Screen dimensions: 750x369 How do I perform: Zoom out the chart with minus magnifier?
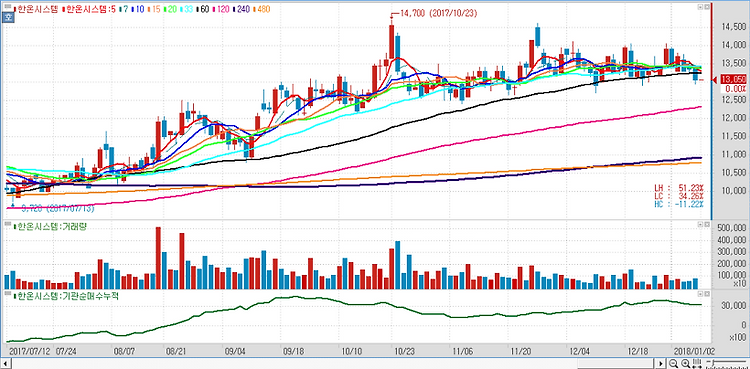tap(673, 364)
